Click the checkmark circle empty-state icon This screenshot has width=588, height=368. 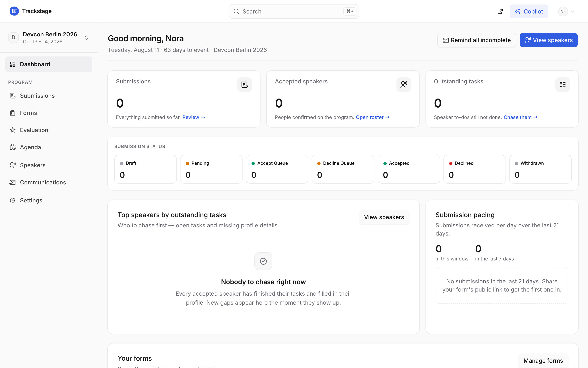coord(263,261)
